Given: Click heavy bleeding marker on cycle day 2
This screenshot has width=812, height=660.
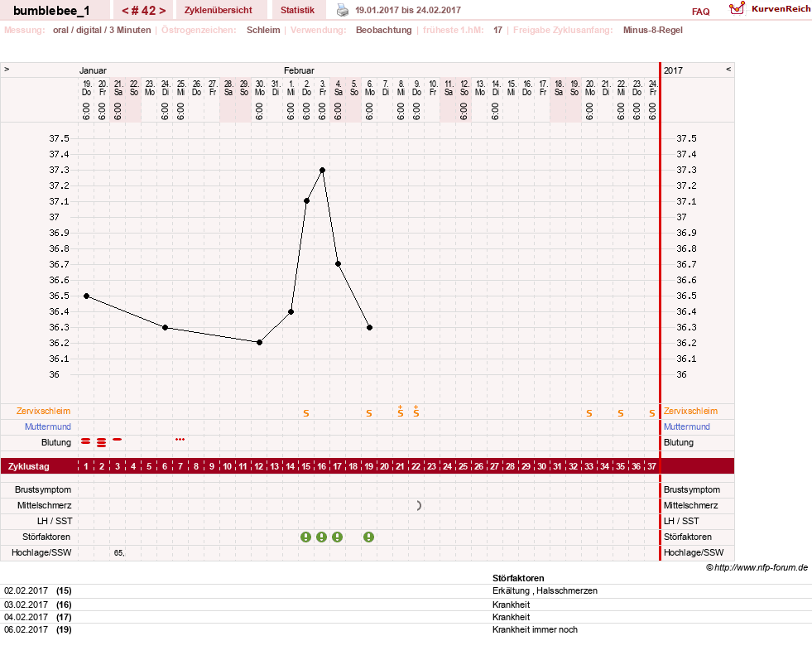Looking at the screenshot, I should [x=102, y=442].
